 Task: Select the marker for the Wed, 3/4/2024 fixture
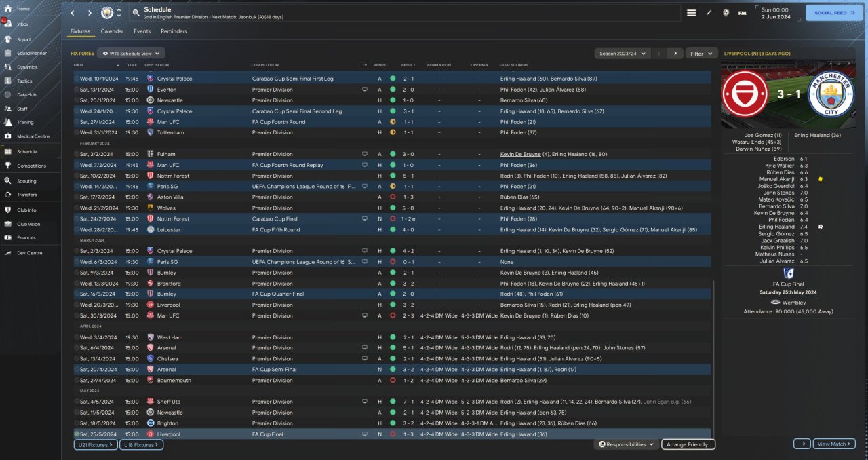point(77,337)
